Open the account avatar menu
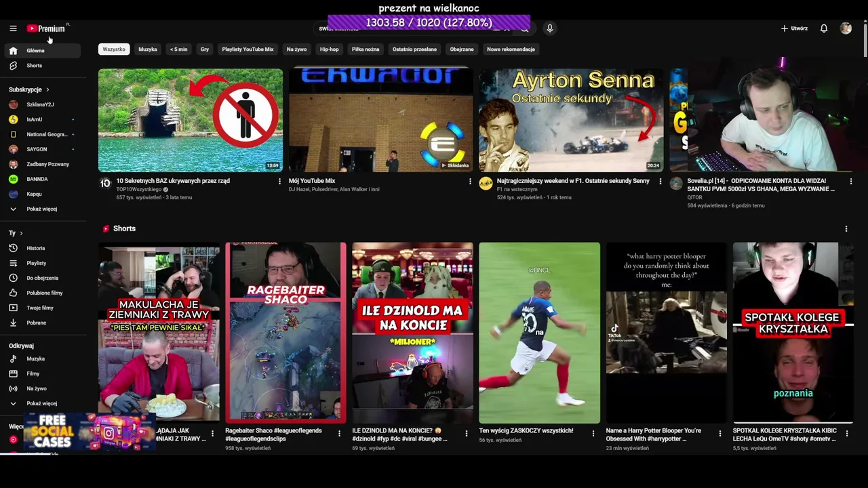The image size is (868, 488). coord(846,28)
